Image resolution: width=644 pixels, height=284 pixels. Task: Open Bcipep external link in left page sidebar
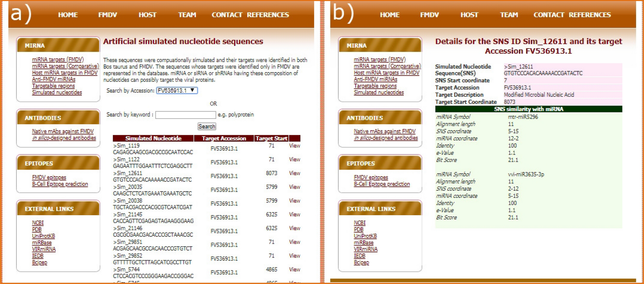coord(40,263)
